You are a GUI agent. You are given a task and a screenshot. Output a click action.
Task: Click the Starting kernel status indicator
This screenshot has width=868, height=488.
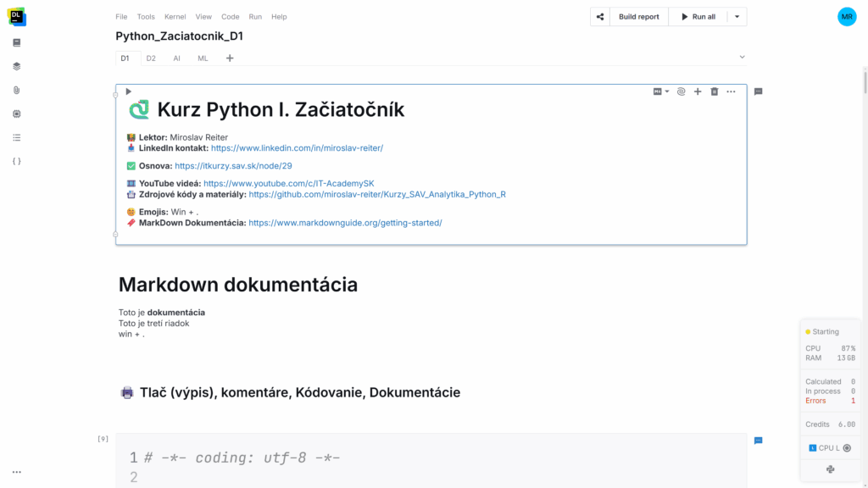click(x=822, y=332)
